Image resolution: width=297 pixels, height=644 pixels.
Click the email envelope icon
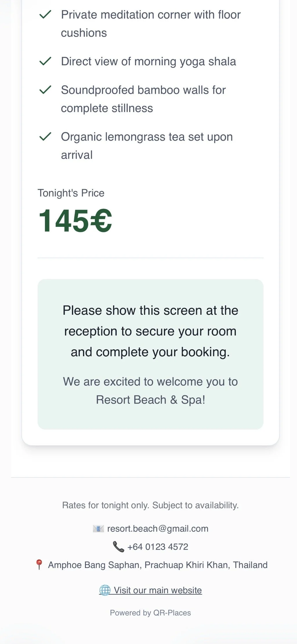pos(98,529)
